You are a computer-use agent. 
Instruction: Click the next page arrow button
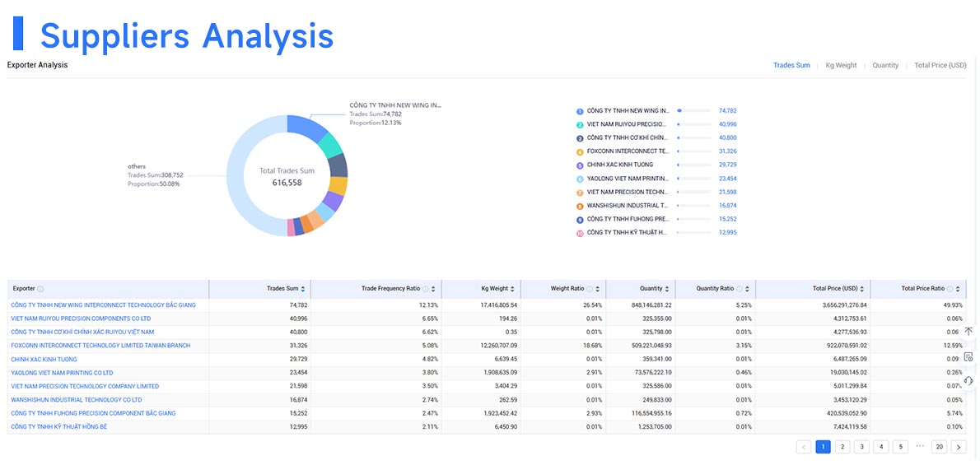pyautogui.click(x=958, y=447)
